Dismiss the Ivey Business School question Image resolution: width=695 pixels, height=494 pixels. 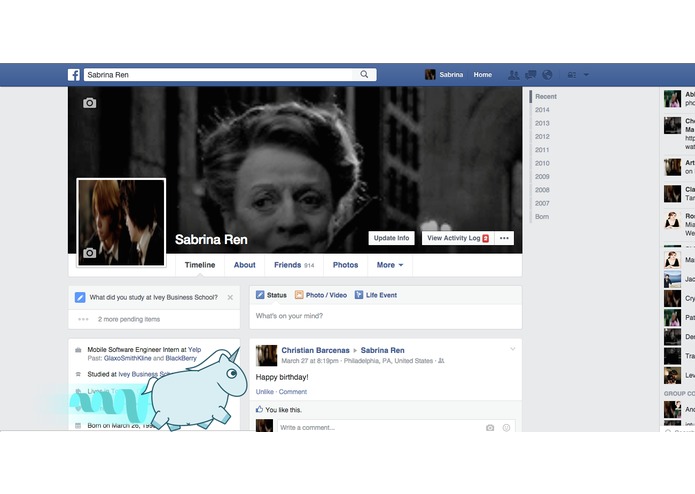230,297
